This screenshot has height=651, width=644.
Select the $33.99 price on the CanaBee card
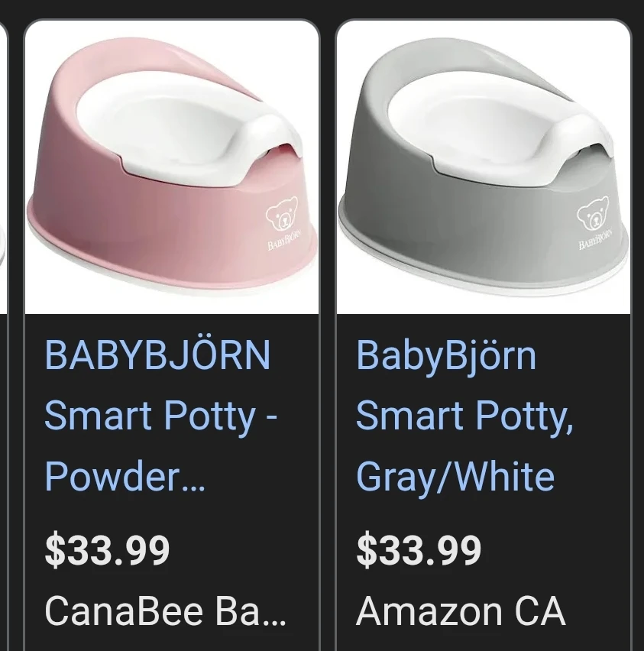click(108, 551)
